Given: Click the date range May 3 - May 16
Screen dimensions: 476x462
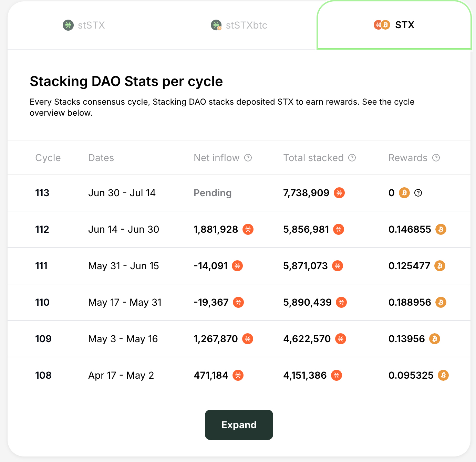Looking at the screenshot, I should 123,339.
